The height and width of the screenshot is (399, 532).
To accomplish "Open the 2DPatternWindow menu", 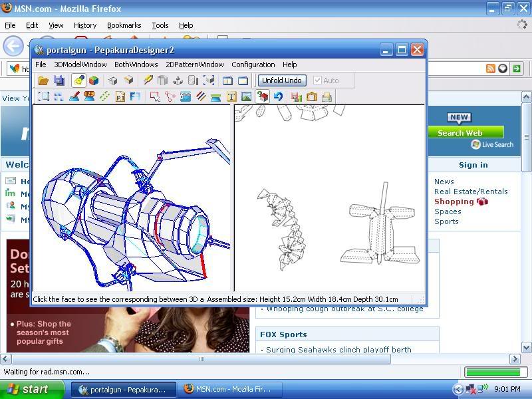I will (194, 65).
